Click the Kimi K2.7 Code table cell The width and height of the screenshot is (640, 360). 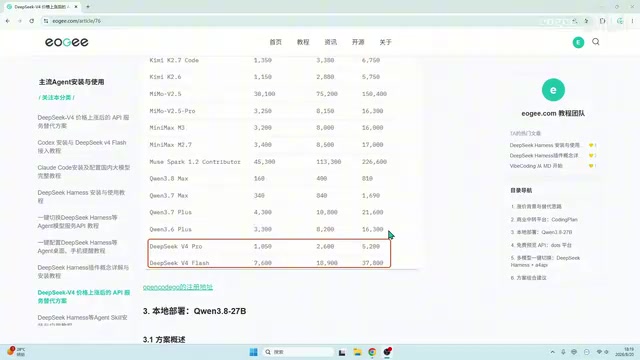(174, 60)
